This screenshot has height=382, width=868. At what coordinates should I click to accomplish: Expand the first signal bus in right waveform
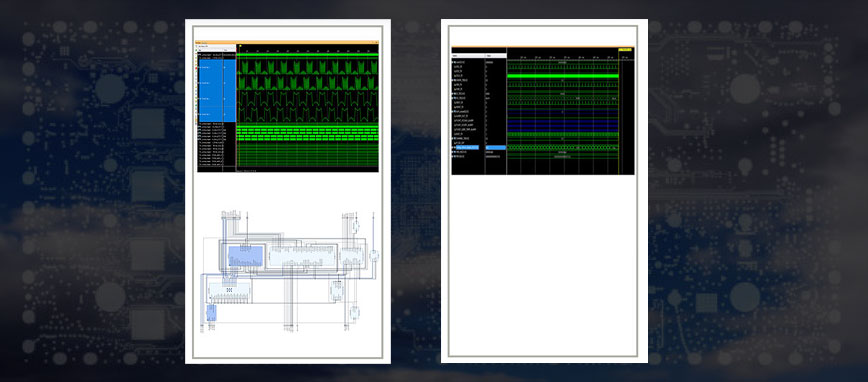[x=453, y=63]
